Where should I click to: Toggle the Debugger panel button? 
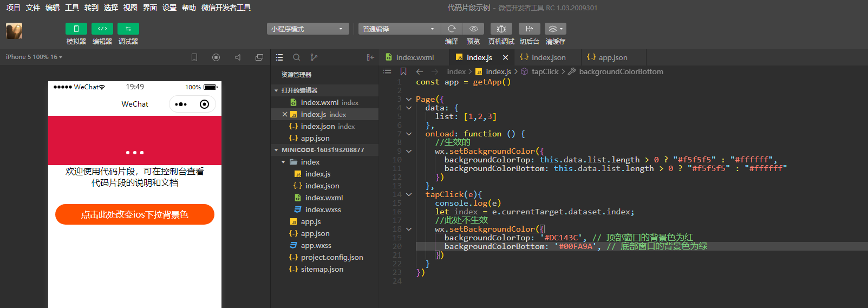(x=128, y=29)
